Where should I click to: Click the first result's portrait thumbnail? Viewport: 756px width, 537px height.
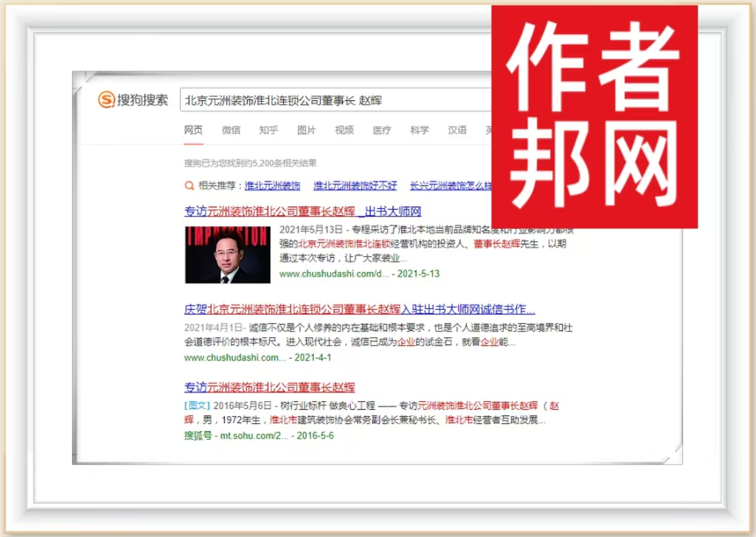coord(227,255)
